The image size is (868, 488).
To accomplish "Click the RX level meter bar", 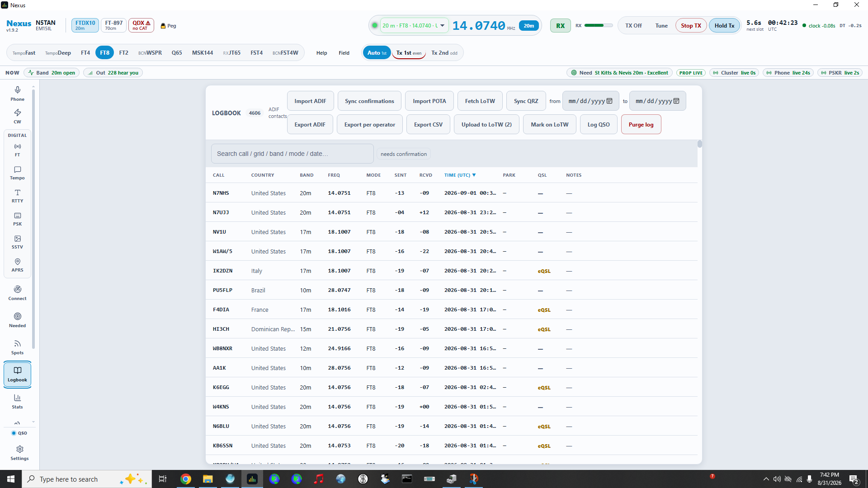I will pyautogui.click(x=598, y=26).
